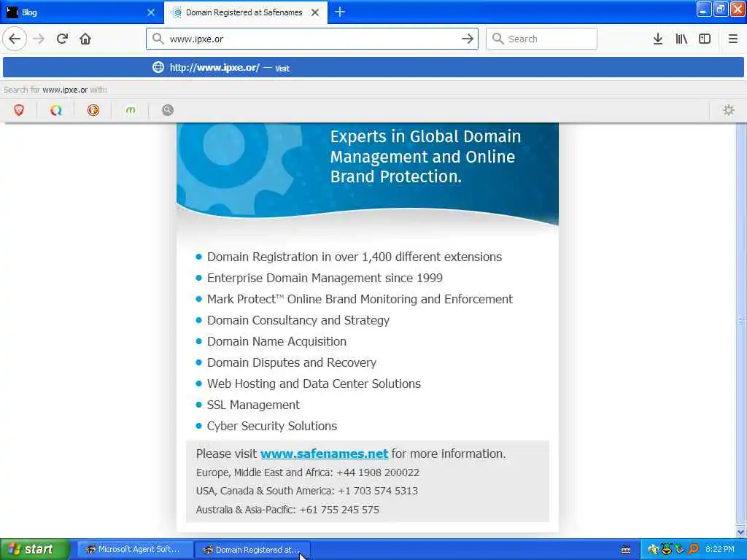Screen dimensions: 747x560
Task: Go back with the browser back arrow
Action: point(15,39)
